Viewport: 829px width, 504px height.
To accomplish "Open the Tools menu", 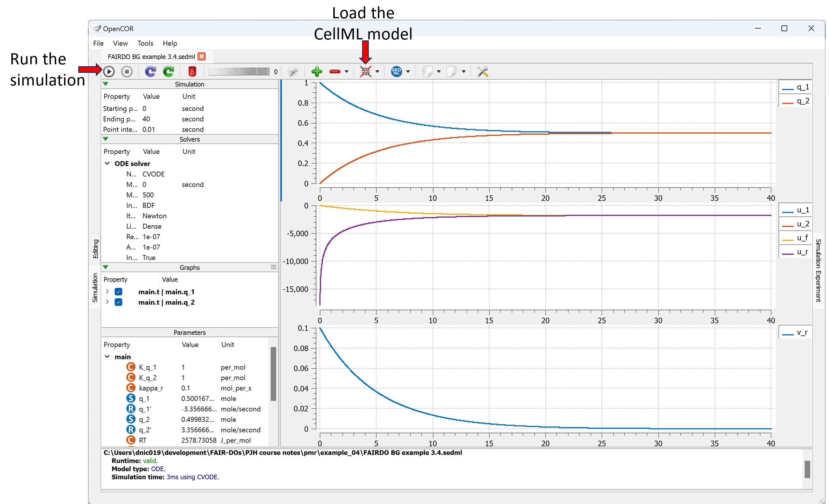I will click(x=145, y=43).
